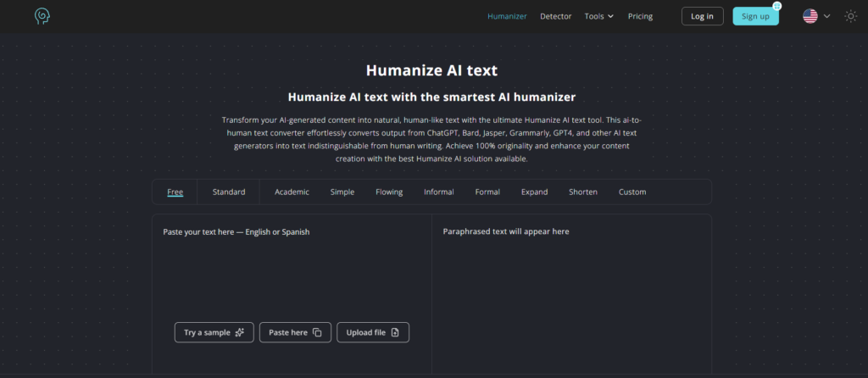Open the Custom mode tab

tap(632, 192)
